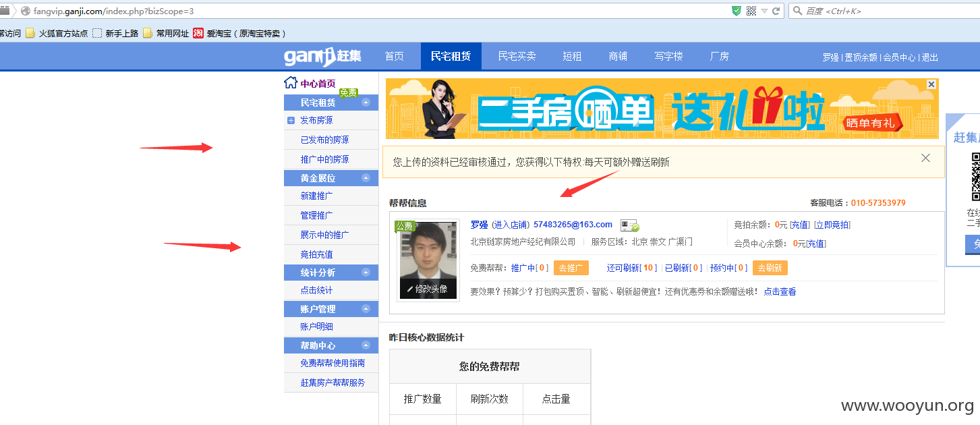
Task: Click the 推广中 count link
Action: click(529, 268)
